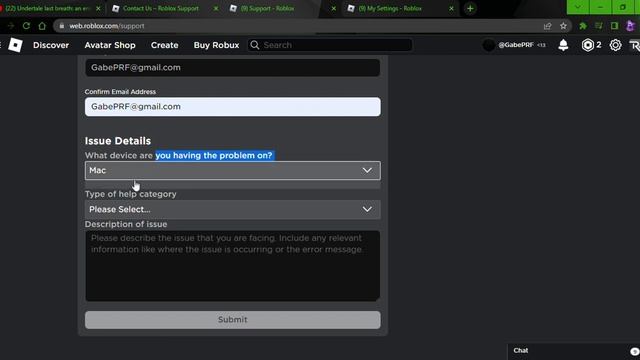Close the Contact Us Roblox Support tab
640x360 pixels.
[216, 8]
